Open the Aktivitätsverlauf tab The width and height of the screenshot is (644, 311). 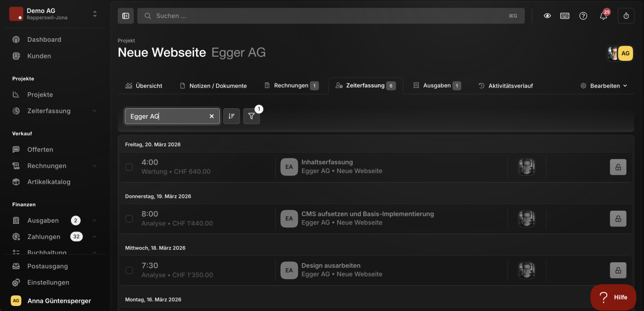506,86
